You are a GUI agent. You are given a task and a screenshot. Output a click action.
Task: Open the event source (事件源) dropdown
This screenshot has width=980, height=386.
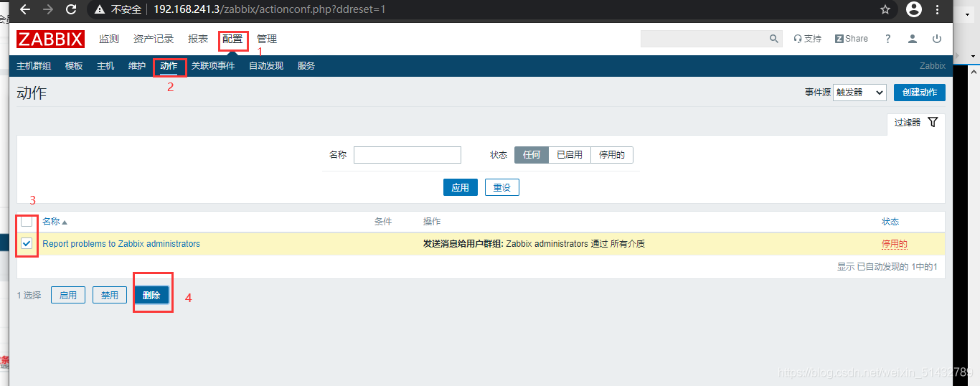point(859,93)
